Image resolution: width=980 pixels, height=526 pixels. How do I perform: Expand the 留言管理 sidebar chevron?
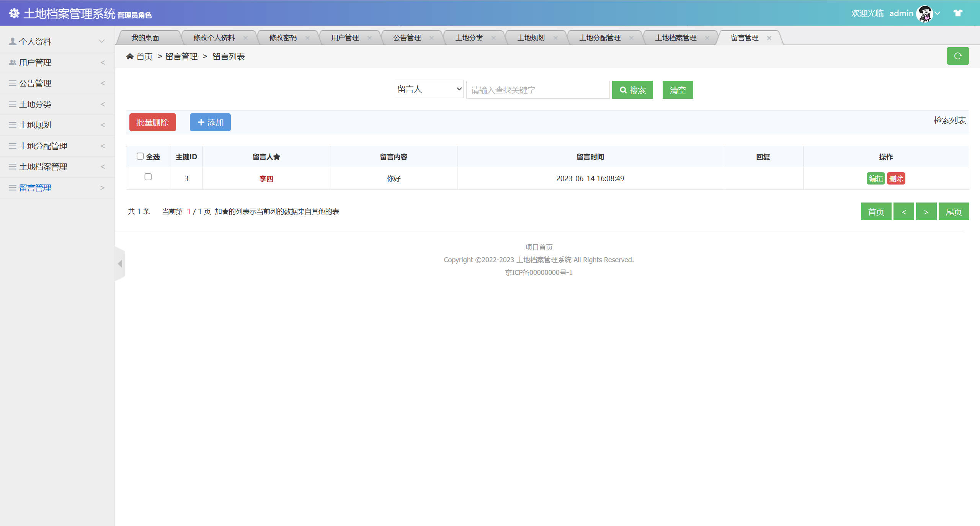(102, 188)
